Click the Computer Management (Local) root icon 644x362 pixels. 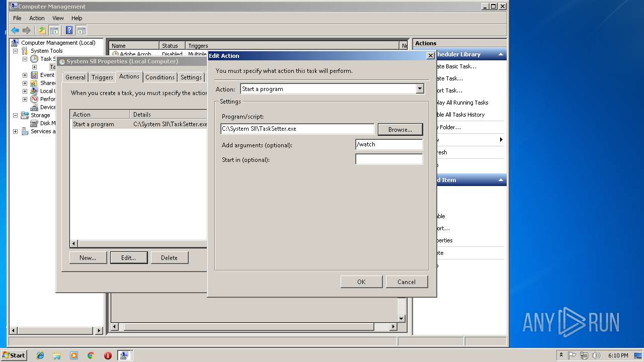pos(15,43)
